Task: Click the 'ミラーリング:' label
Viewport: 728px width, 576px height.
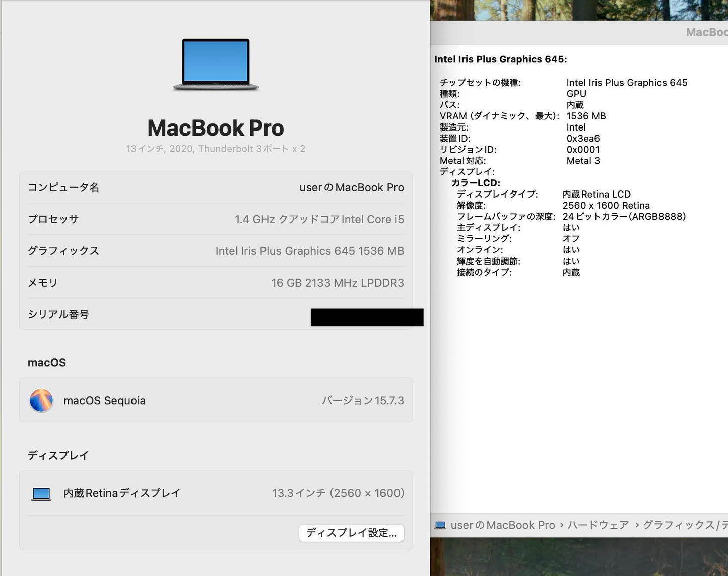Action: click(x=484, y=239)
